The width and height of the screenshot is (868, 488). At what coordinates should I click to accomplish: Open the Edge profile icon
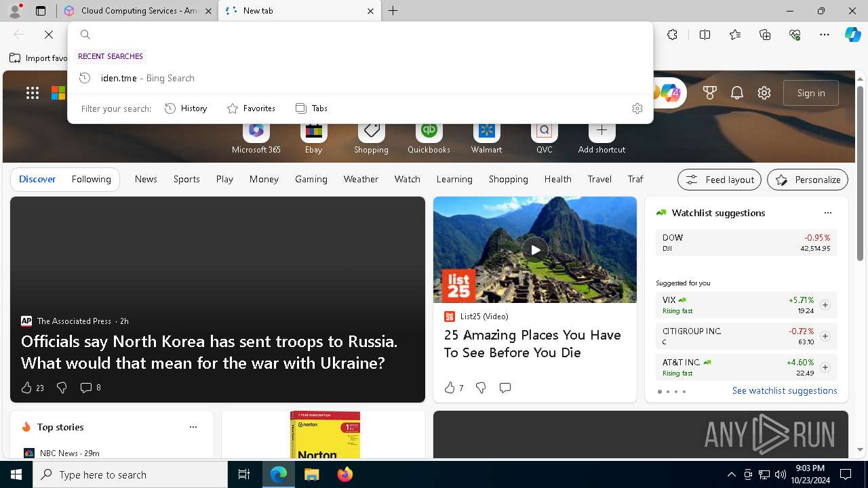pyautogui.click(x=15, y=10)
